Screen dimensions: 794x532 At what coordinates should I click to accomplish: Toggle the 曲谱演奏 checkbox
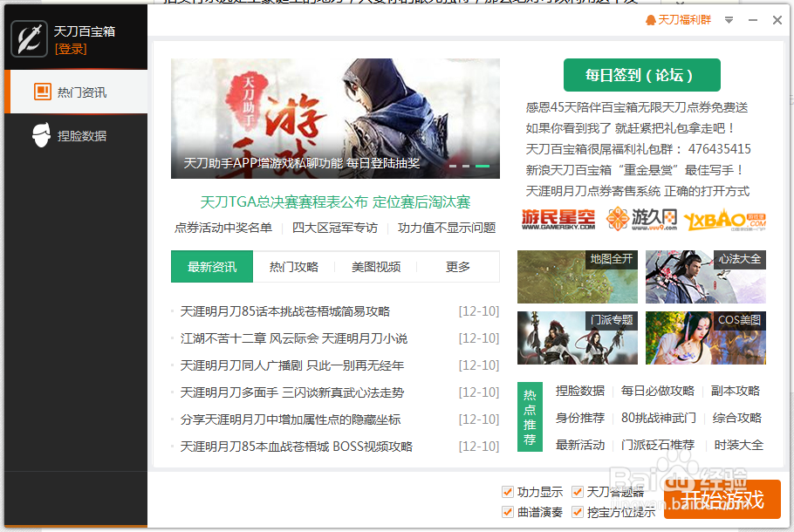[x=508, y=512]
